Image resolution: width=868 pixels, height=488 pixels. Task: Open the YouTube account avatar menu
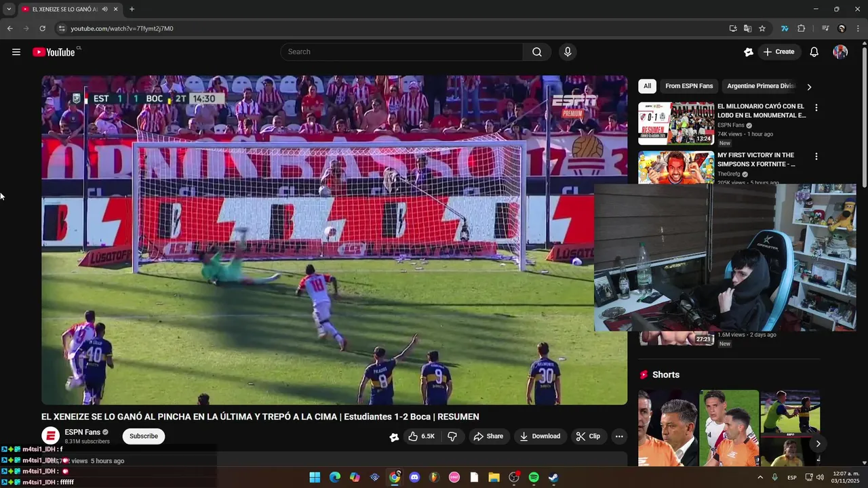(x=840, y=52)
